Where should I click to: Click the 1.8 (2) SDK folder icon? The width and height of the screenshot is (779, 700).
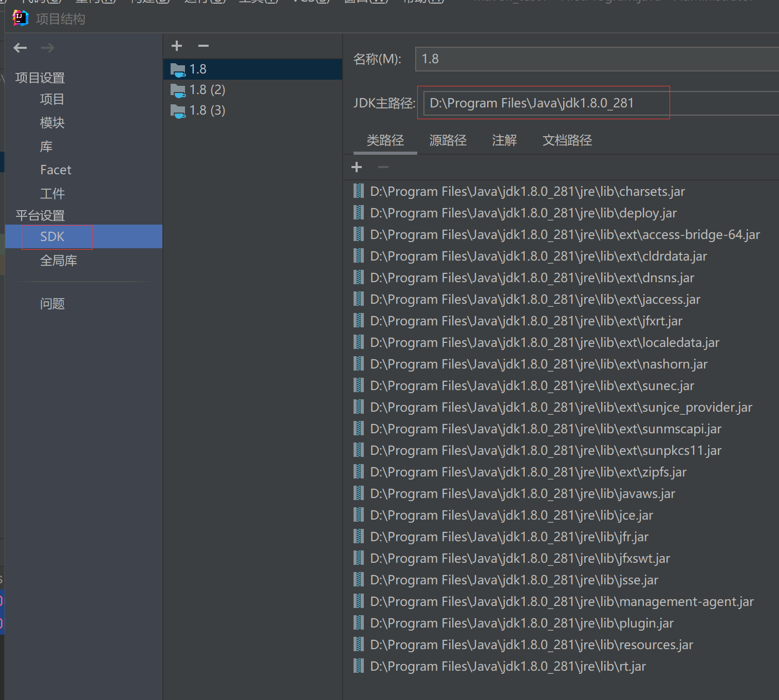[178, 90]
